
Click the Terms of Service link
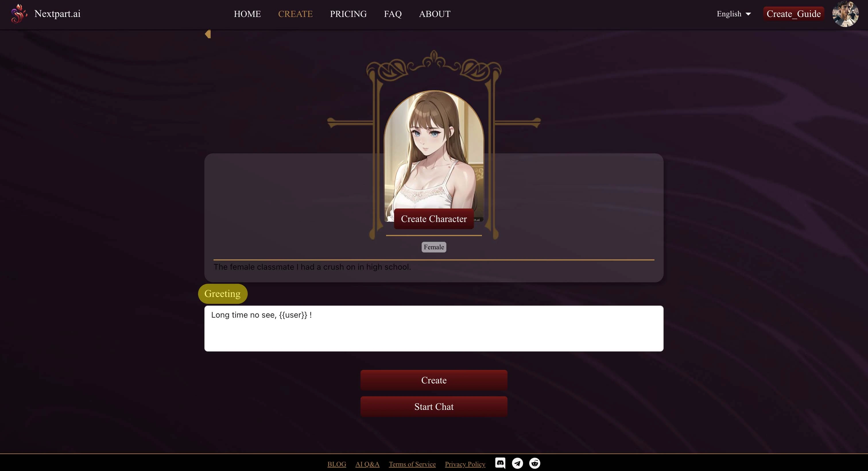(412, 464)
